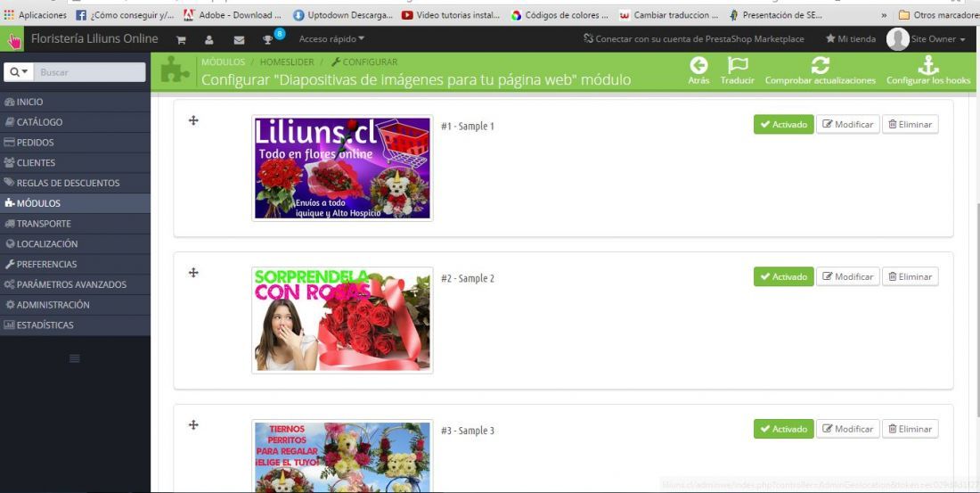This screenshot has width=980, height=493.
Task: Click Eliminar for Sample 3
Action: pyautogui.click(x=910, y=429)
